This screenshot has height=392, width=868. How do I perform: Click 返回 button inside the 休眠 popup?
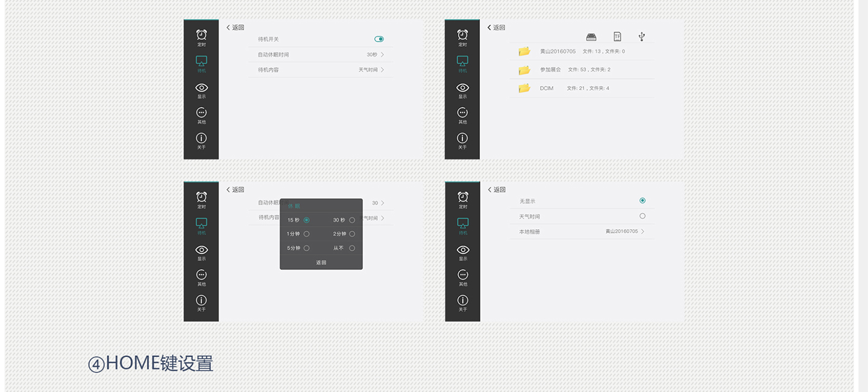click(x=321, y=263)
